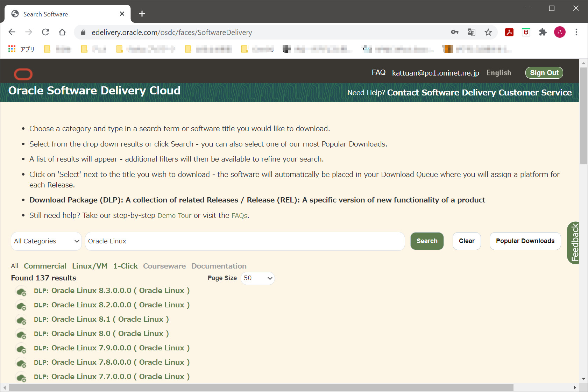The height and width of the screenshot is (392, 588).
Task: Click the horizontal scrollbar thumb
Action: [x=261, y=388]
